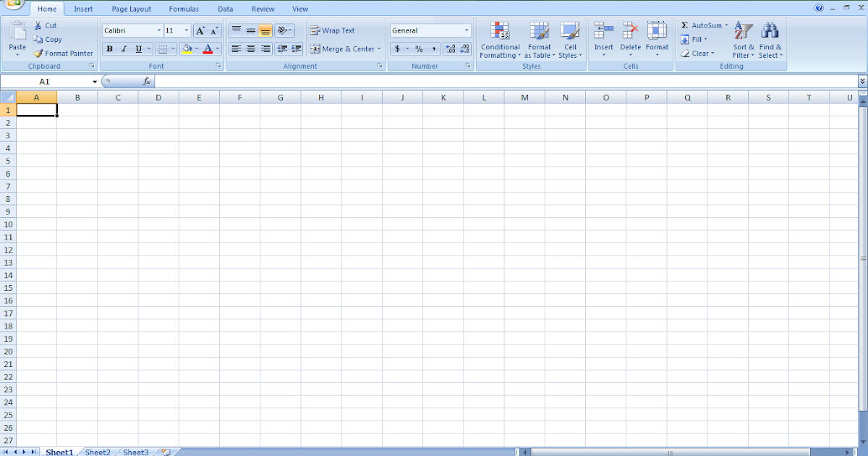The width and height of the screenshot is (868, 456).
Task: Increase the decimal places
Action: [449, 48]
